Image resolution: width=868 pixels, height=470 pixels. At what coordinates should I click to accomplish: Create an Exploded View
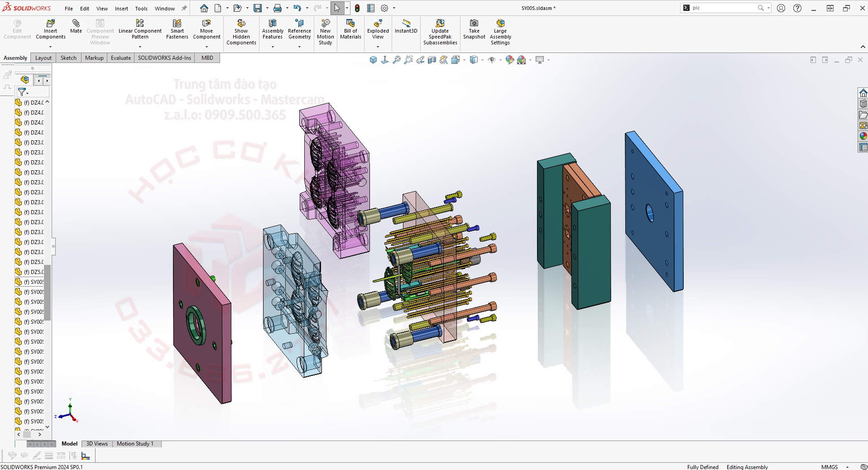coord(378,29)
